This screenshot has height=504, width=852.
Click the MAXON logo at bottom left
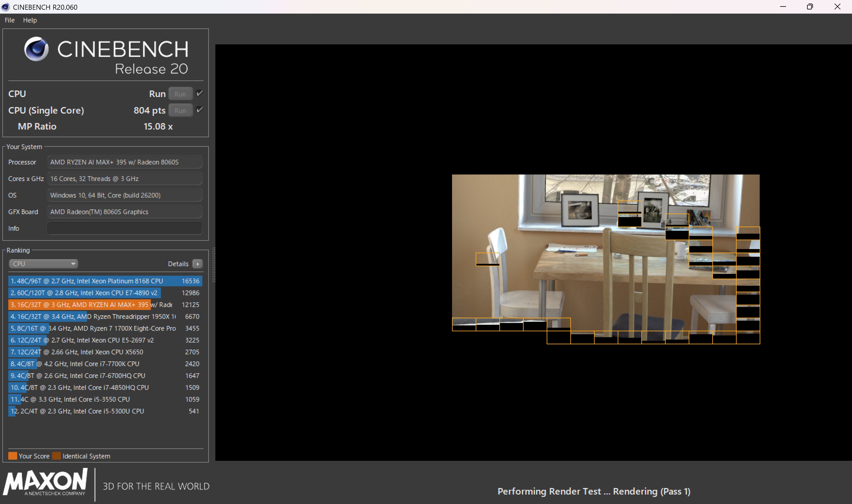46,482
